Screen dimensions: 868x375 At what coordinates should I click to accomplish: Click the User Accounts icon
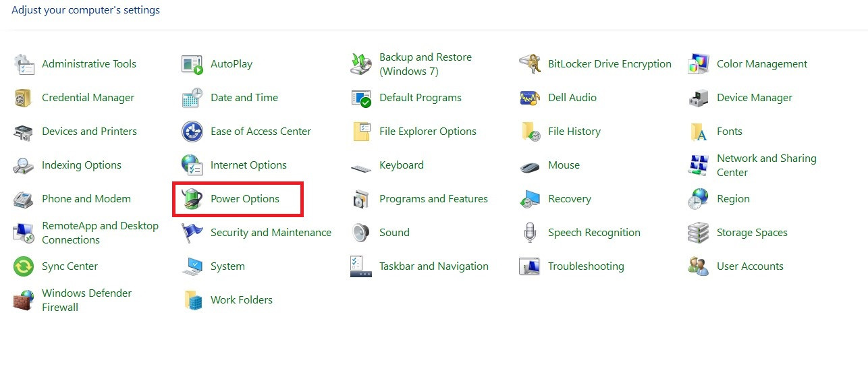tap(699, 266)
